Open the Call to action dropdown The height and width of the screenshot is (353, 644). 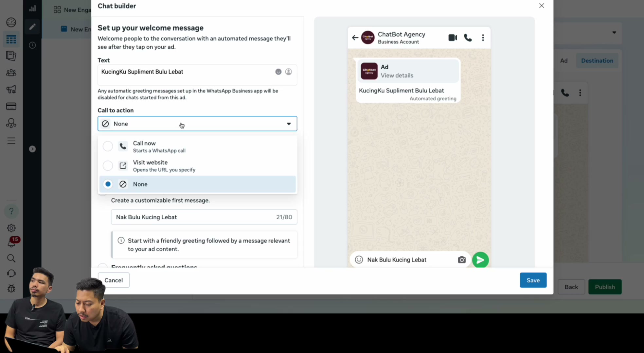(x=197, y=124)
